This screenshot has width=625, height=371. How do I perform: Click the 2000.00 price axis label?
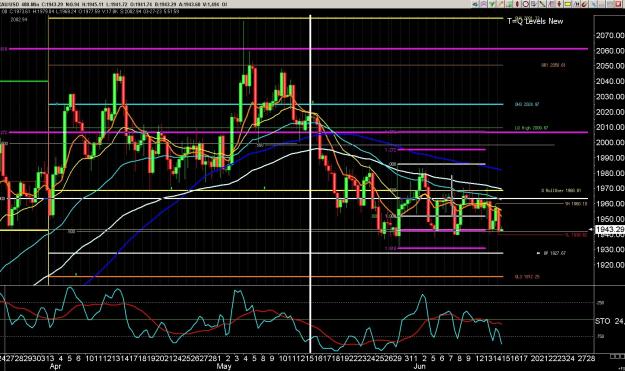point(610,142)
